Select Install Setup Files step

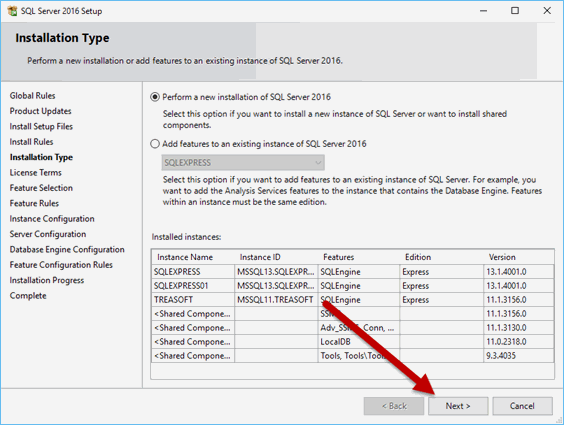[41, 127]
